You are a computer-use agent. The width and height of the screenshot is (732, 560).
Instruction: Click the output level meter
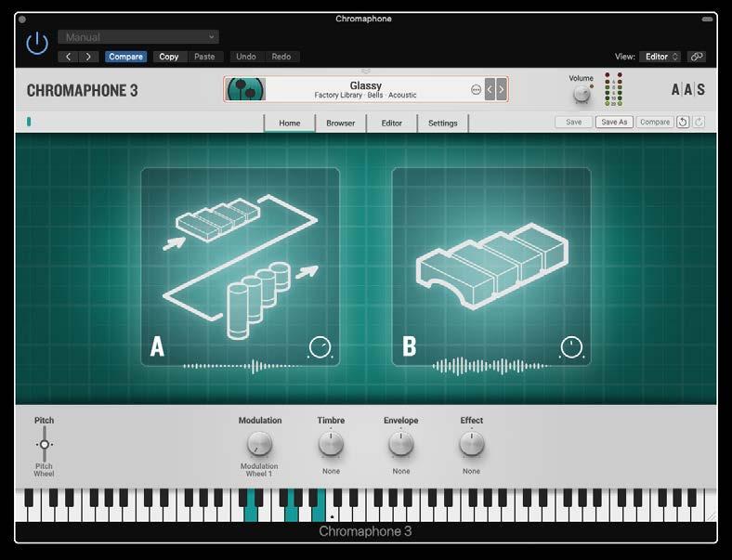pyautogui.click(x=613, y=88)
